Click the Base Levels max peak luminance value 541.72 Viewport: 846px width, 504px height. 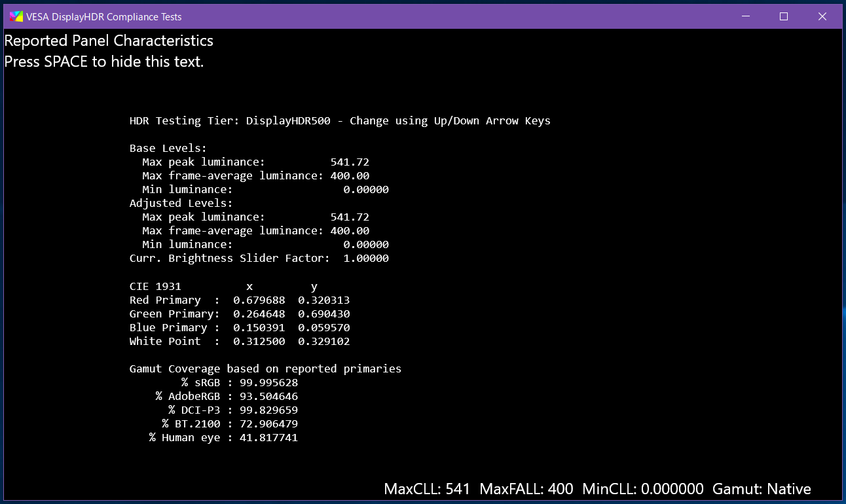350,162
